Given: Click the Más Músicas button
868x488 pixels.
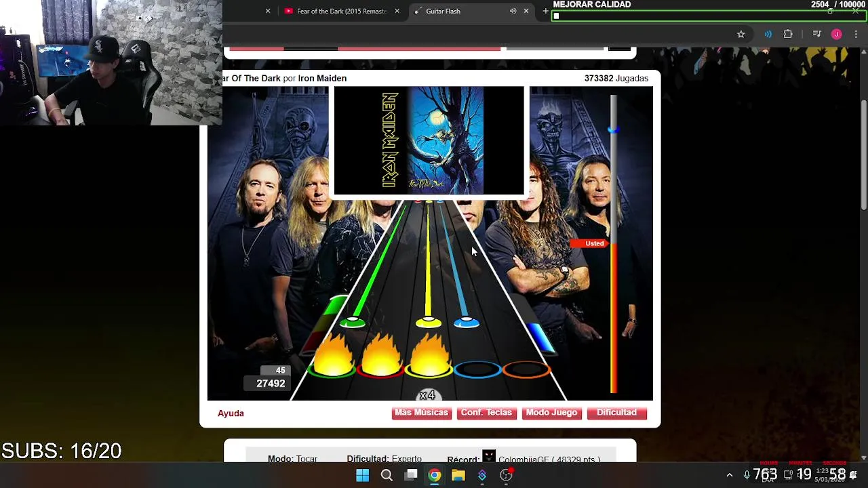Looking at the screenshot, I should click(421, 413).
